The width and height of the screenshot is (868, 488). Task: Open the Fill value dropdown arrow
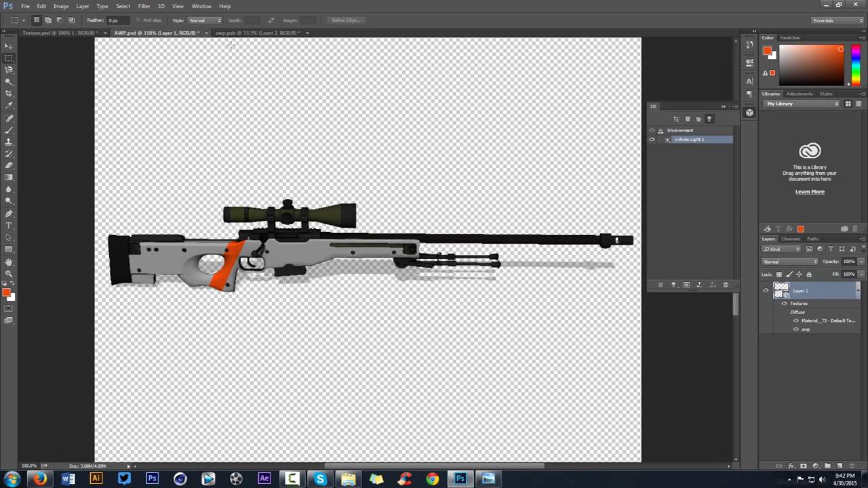pos(861,274)
